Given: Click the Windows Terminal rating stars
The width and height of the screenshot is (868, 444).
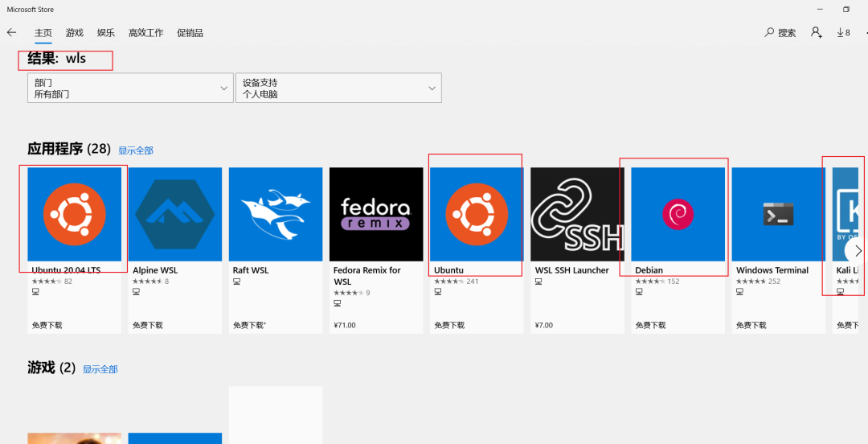Looking at the screenshot, I should [x=751, y=282].
